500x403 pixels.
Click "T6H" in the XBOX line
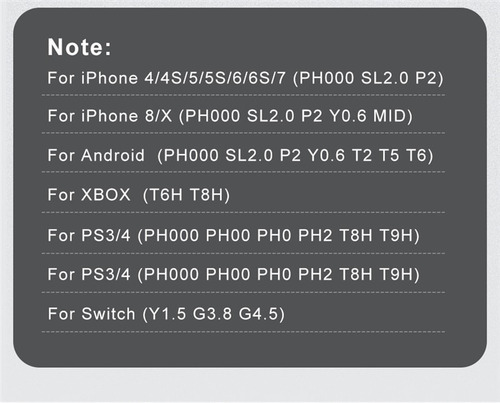[166, 195]
